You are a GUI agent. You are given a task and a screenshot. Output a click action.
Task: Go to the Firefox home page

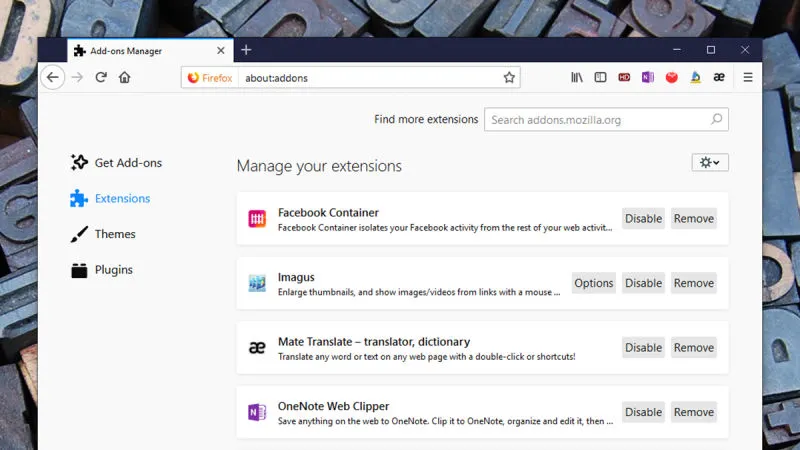[x=125, y=77]
